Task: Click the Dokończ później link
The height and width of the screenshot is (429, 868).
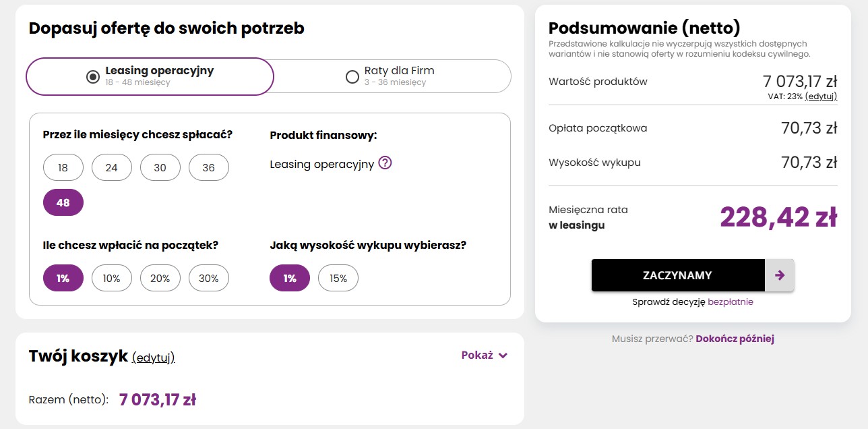Action: (735, 339)
